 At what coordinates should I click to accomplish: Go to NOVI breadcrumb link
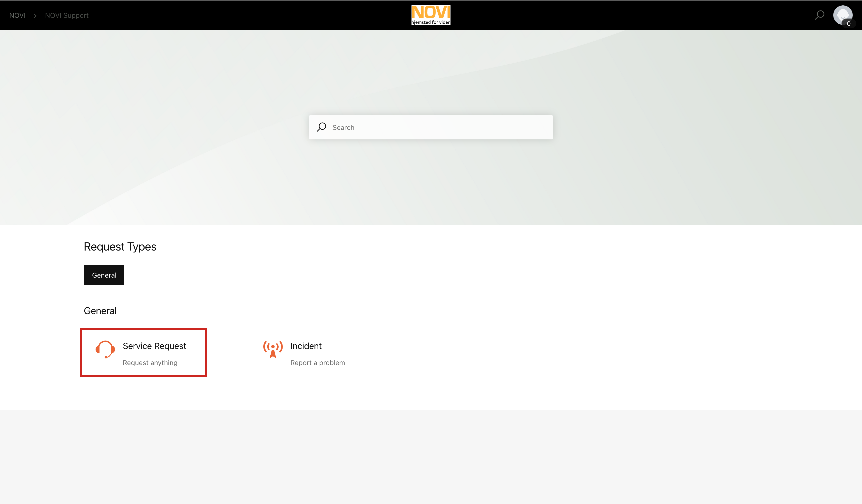pos(18,15)
